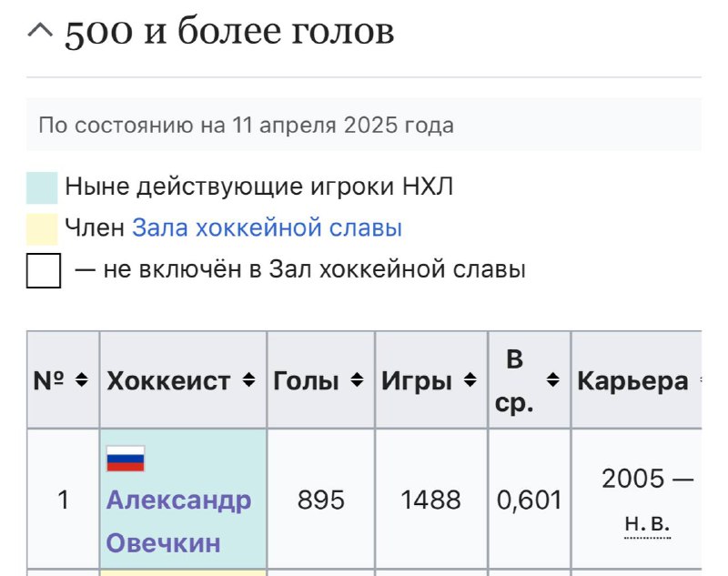Collapse the "500 и более голов" section chevron
Viewport: 728px width, 576px height.
[40, 31]
